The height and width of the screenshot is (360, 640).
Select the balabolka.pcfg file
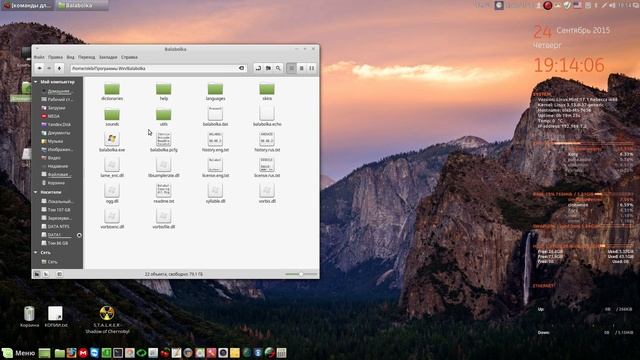tap(164, 142)
